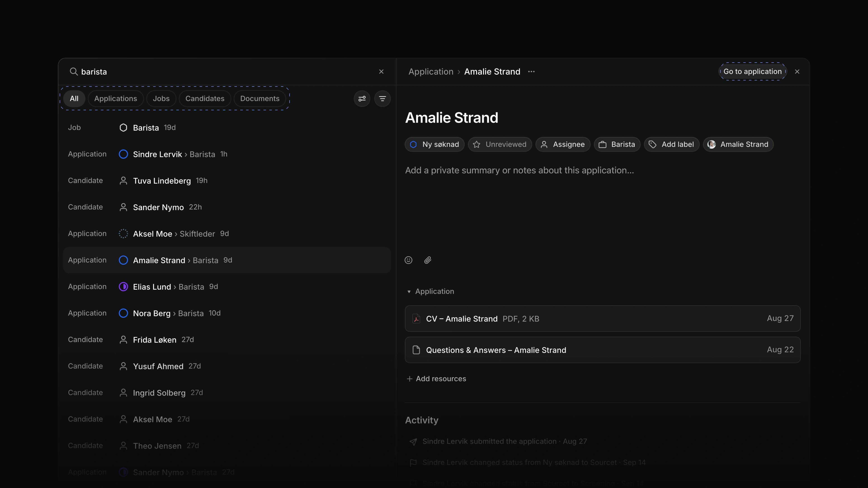
Task: Open the CV – Amalie Strand PDF
Action: click(602, 319)
